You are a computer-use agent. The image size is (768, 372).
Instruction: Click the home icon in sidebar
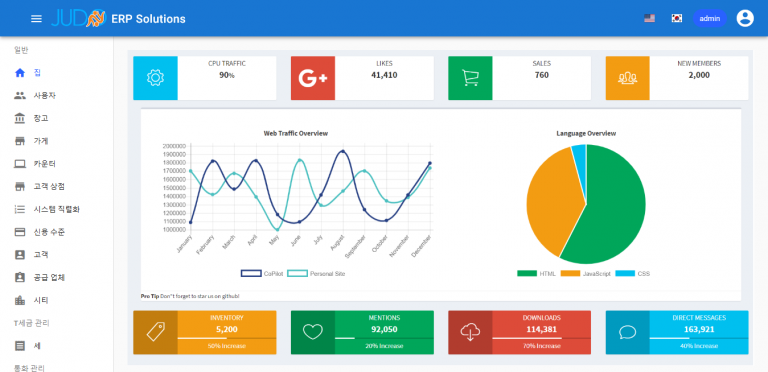point(20,73)
